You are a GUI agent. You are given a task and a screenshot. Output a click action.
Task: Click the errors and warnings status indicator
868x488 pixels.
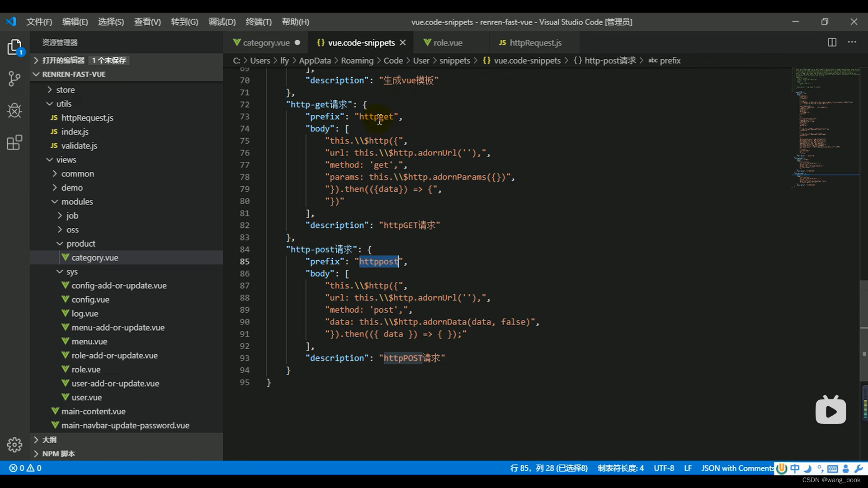[x=25, y=468]
